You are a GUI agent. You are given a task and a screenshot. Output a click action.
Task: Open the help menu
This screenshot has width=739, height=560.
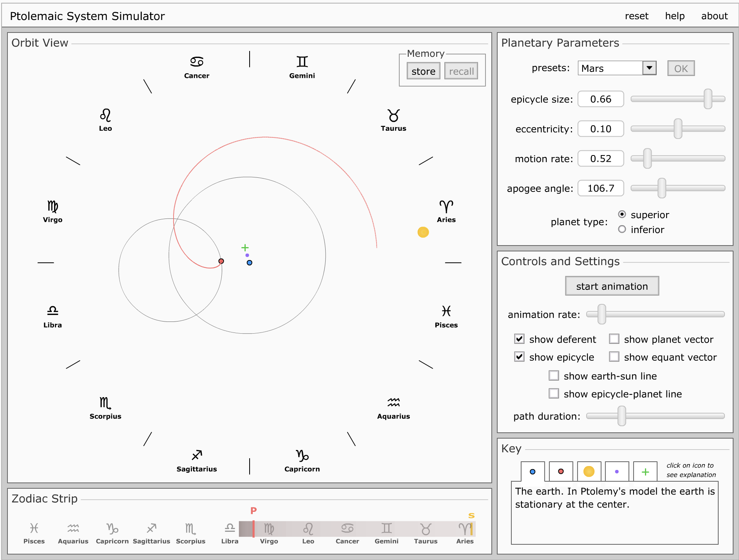[675, 16]
